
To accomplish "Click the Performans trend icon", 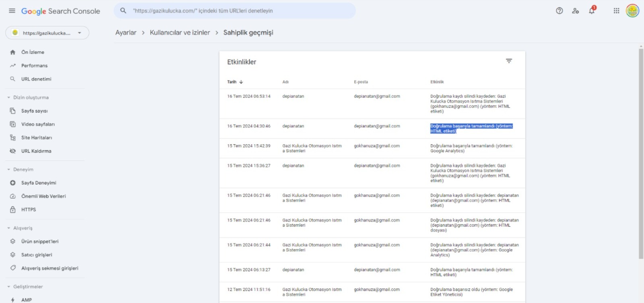I will (13, 66).
